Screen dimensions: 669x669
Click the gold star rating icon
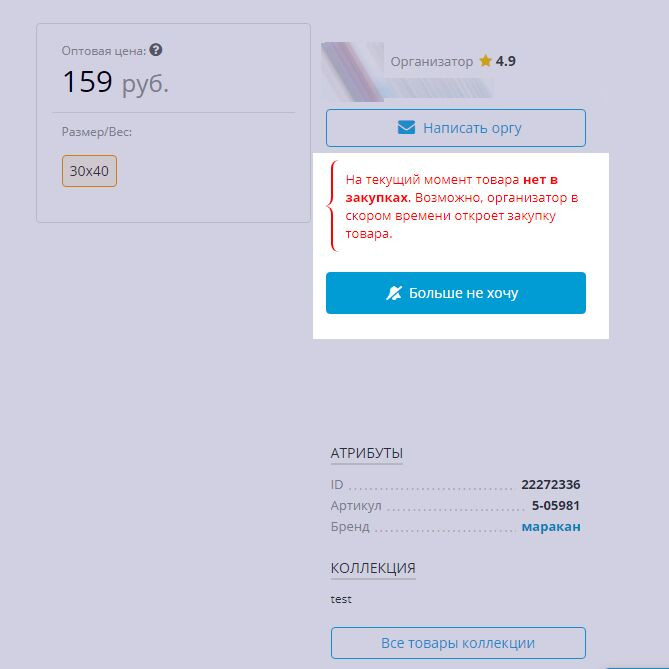[x=485, y=61]
